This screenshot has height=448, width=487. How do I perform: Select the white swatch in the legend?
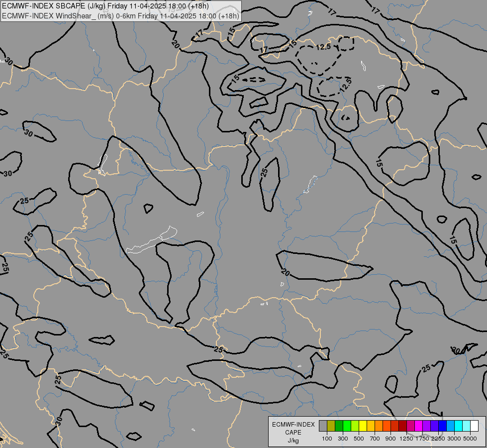tap(475, 426)
